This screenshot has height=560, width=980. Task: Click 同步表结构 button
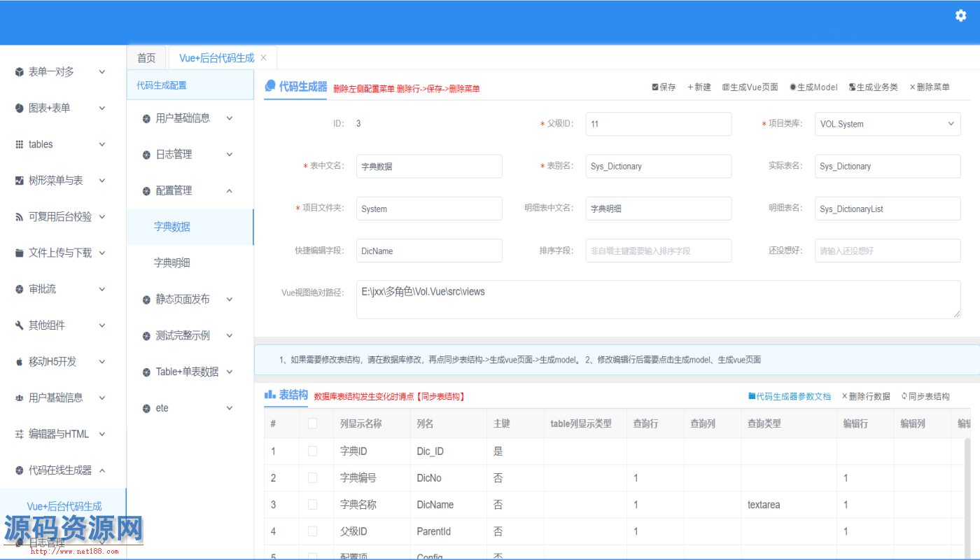point(925,396)
